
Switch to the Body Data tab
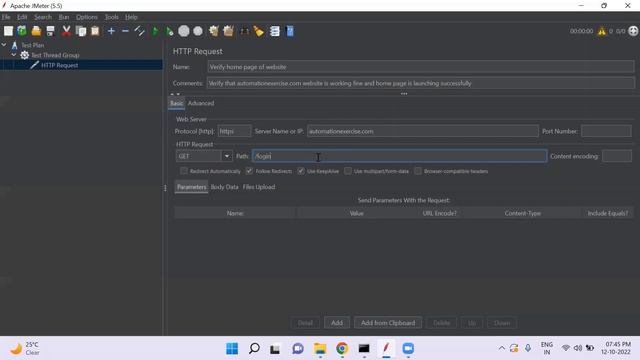224,187
